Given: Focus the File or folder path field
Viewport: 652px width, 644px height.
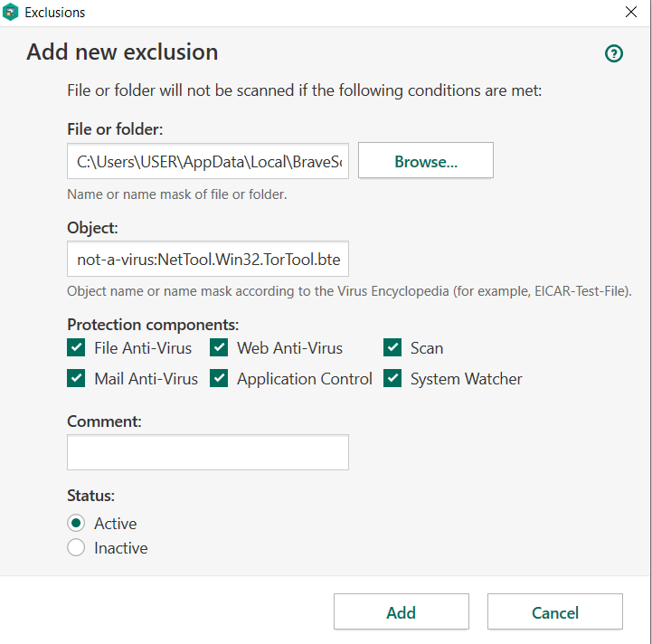Looking at the screenshot, I should tap(208, 161).
